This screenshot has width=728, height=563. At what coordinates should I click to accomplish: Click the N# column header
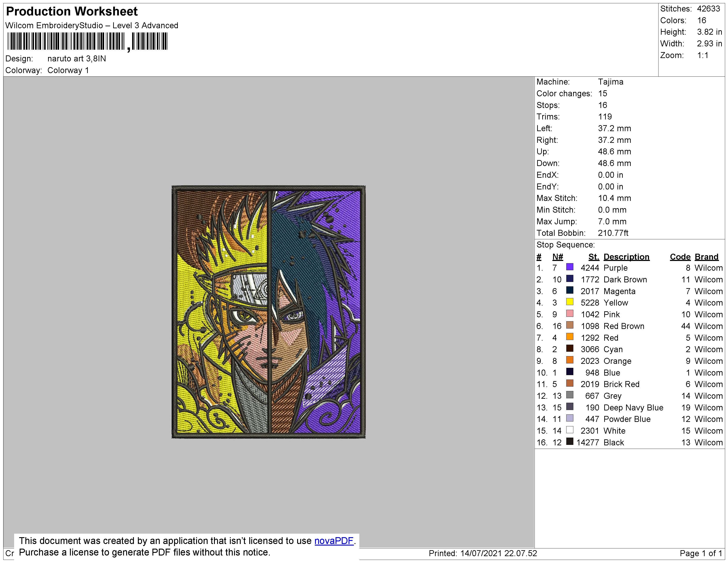coord(558,257)
